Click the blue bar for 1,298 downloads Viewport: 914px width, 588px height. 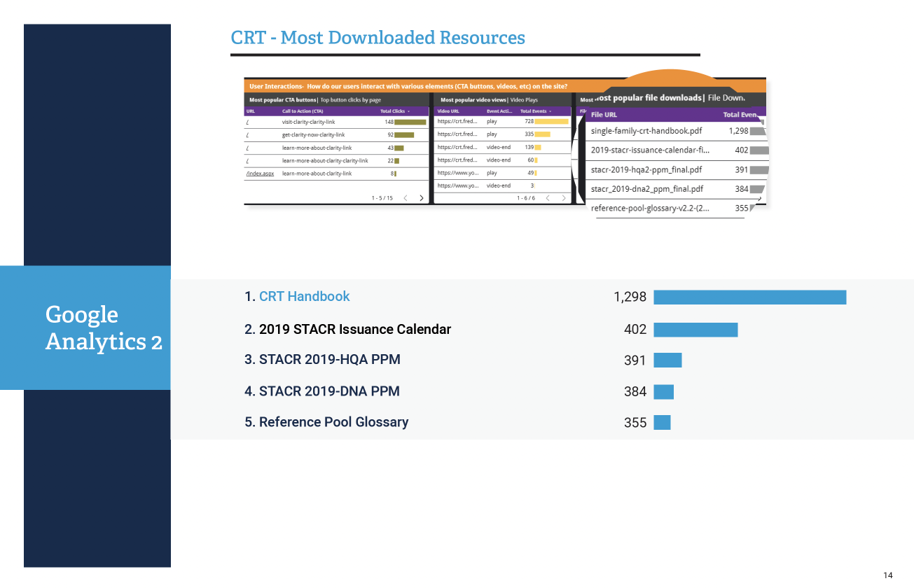tap(749, 297)
